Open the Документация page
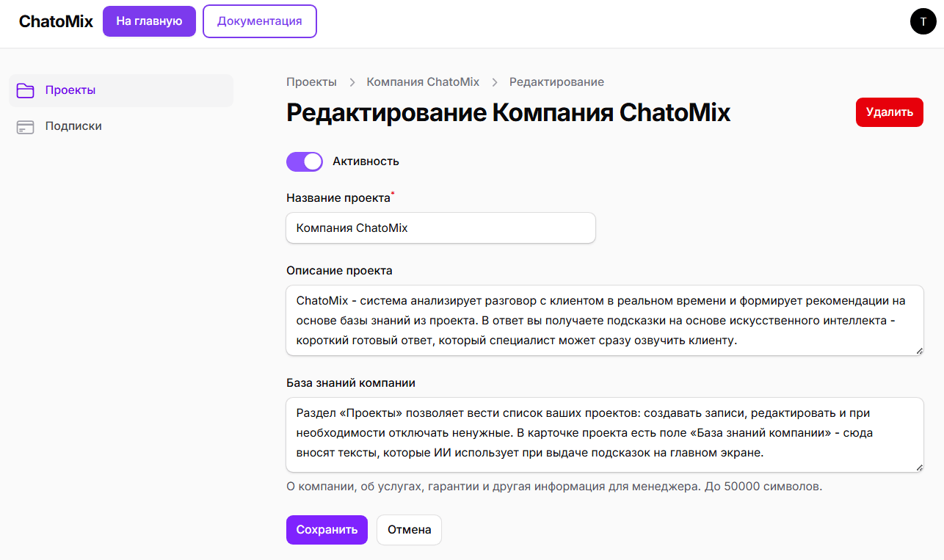 [260, 21]
